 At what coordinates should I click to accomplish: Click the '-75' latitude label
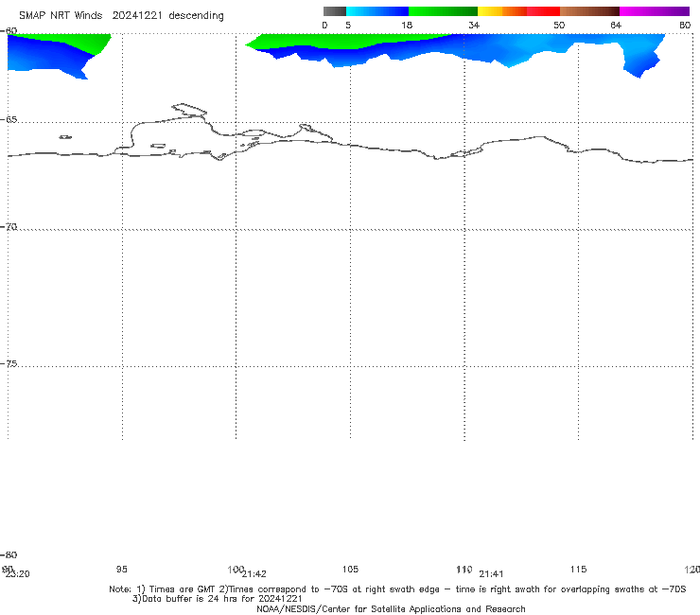click(x=9, y=363)
